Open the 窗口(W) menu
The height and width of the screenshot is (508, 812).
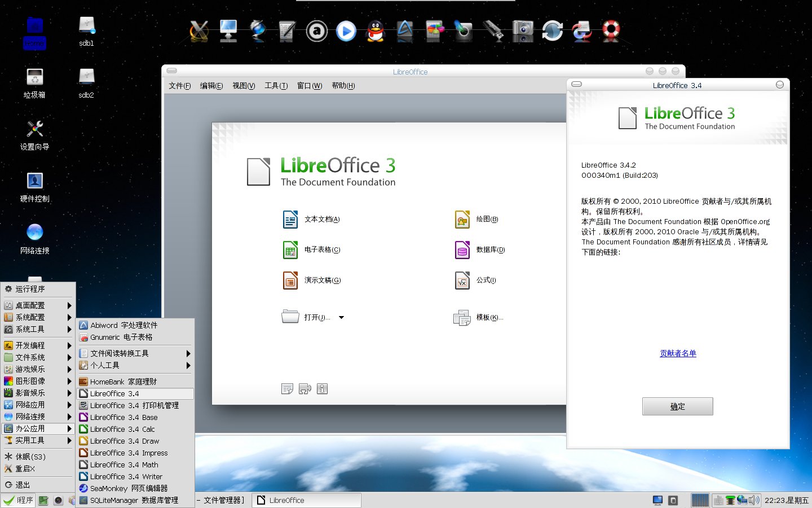(x=310, y=86)
